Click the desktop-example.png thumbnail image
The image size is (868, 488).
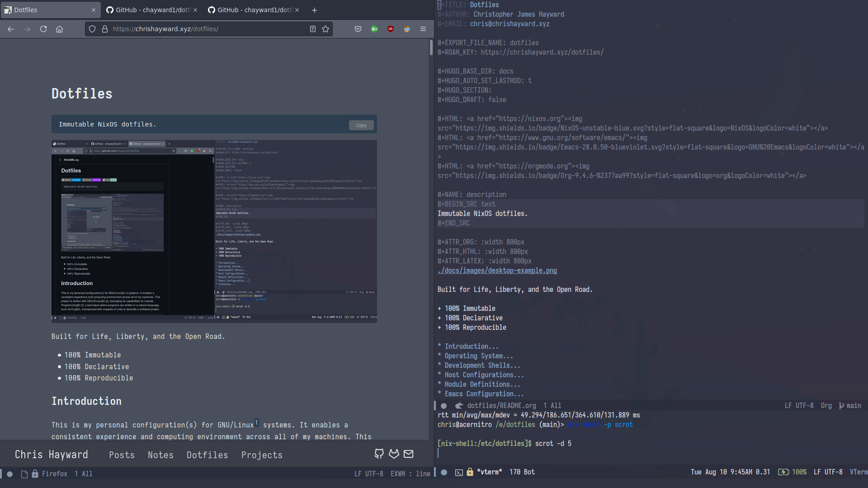[214, 230]
